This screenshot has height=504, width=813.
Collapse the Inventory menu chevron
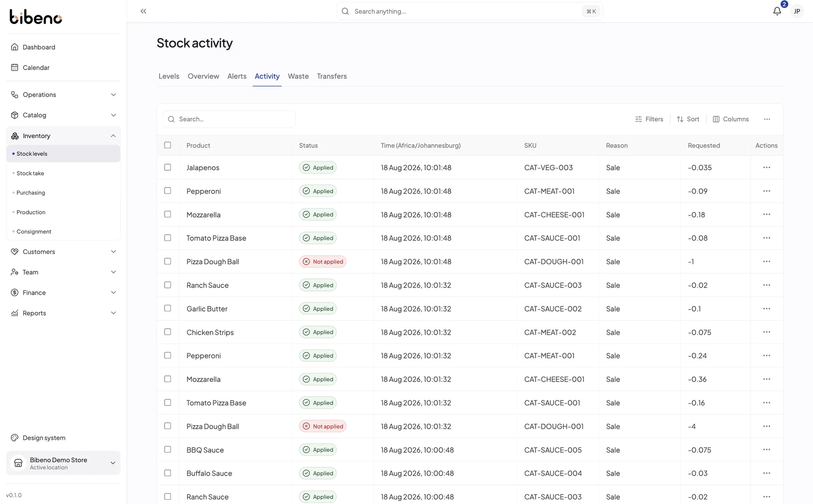tap(113, 136)
